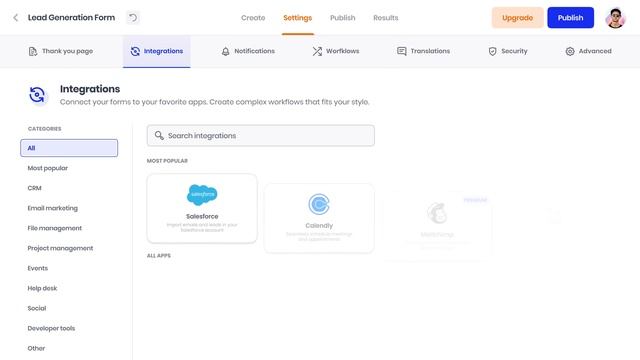Screen dimensions: 640x360
Task: Click the Integrations heading text
Action: click(90, 89)
